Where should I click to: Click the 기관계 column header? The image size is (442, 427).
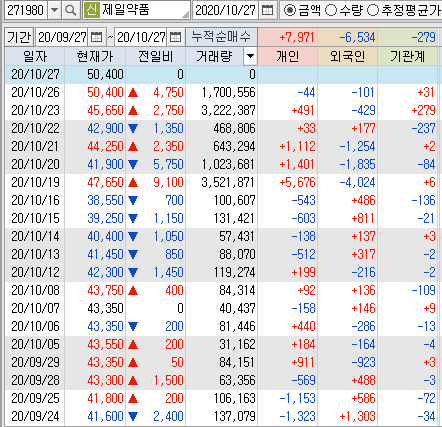coord(407,56)
